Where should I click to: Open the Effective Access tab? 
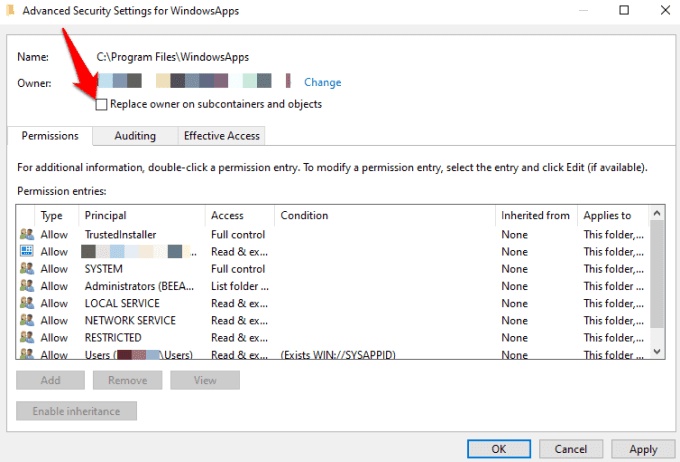pyautogui.click(x=221, y=136)
